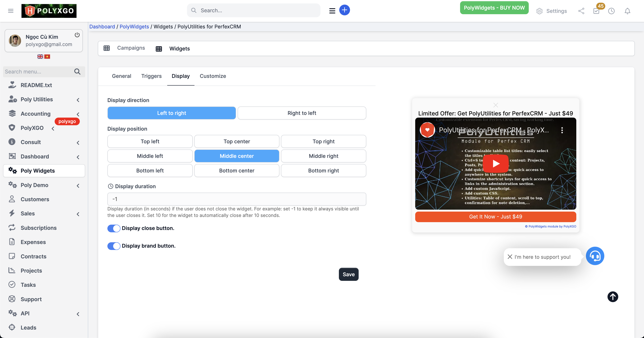Click the Display duration input field

pyautogui.click(x=236, y=199)
